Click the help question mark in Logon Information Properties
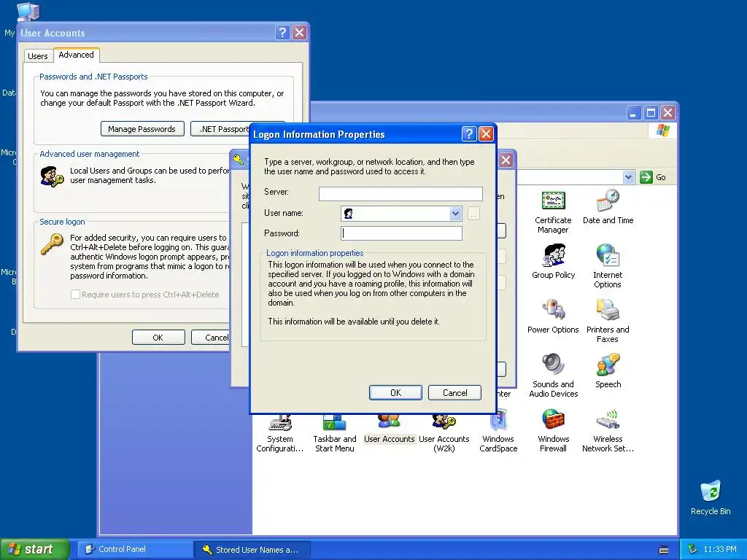This screenshot has width=747, height=560. [469, 134]
